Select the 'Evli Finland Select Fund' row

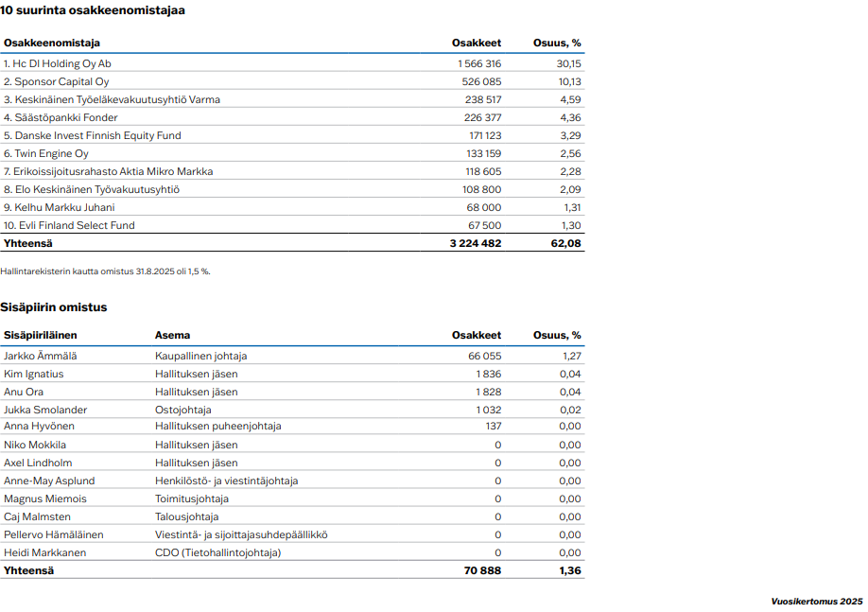[69, 225]
